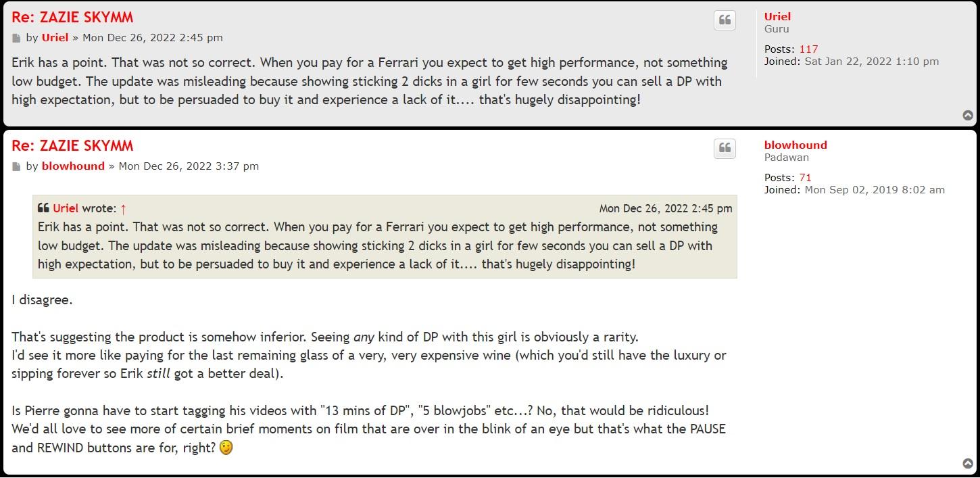Open blowhound's profile from the byline
This screenshot has height=478, width=980.
point(73,166)
